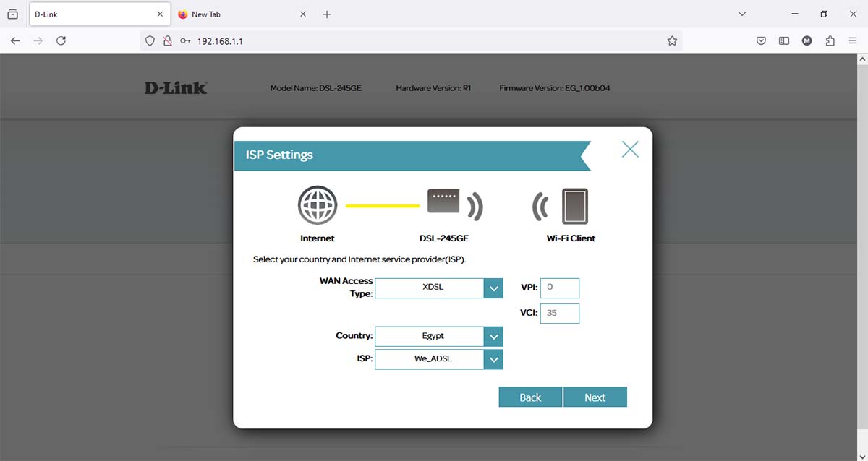Screen dimensions: 868x461
Task: Go forward in browser history
Action: (38, 41)
